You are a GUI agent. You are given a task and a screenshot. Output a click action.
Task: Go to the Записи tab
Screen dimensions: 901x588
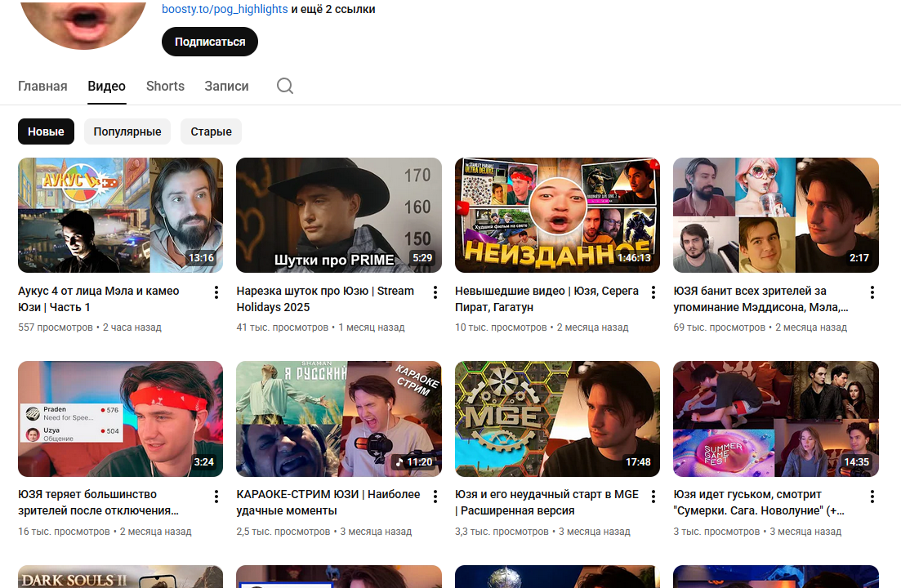[x=226, y=86]
